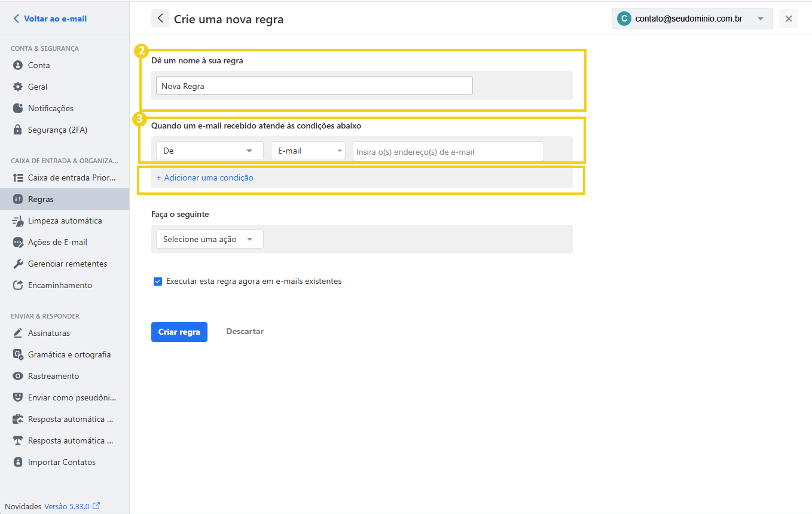Open Caixa de entrada Prioritária settings

(x=17, y=178)
